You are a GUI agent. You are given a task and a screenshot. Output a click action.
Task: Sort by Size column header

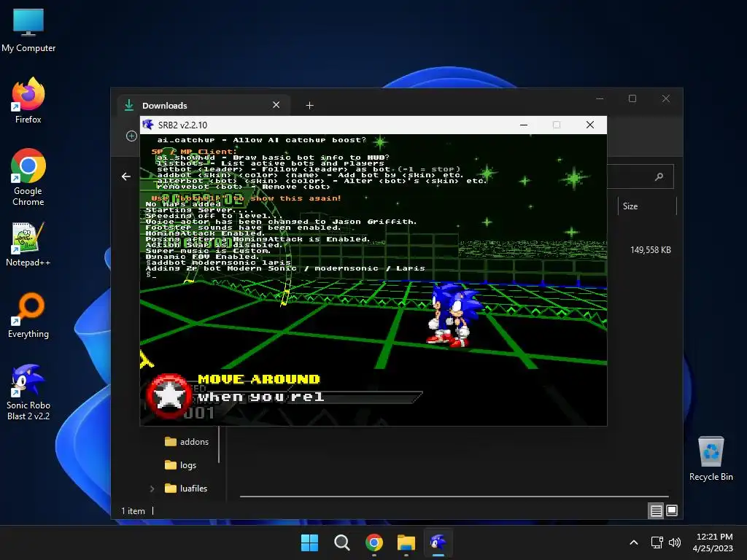tap(647, 206)
